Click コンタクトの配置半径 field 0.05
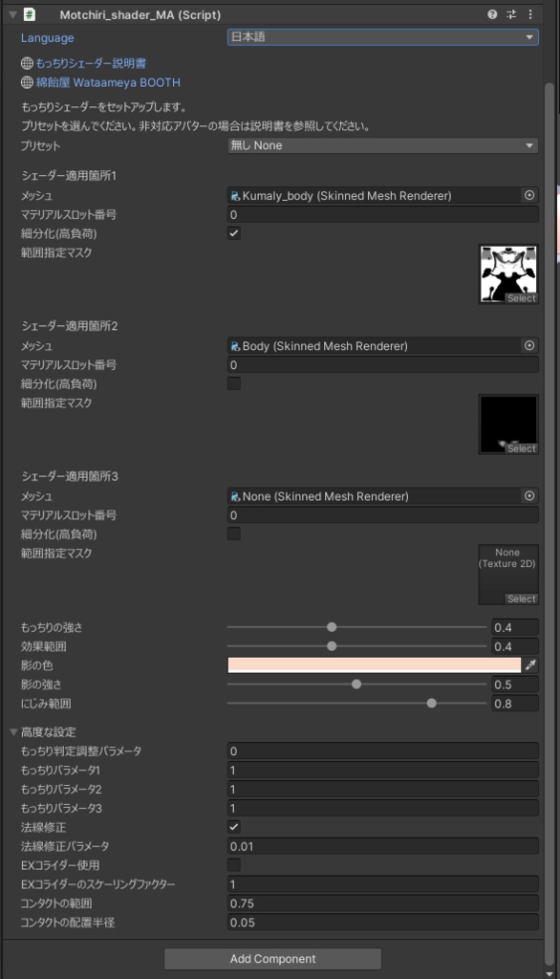Viewport: 560px width, 979px height. pyautogui.click(x=382, y=923)
